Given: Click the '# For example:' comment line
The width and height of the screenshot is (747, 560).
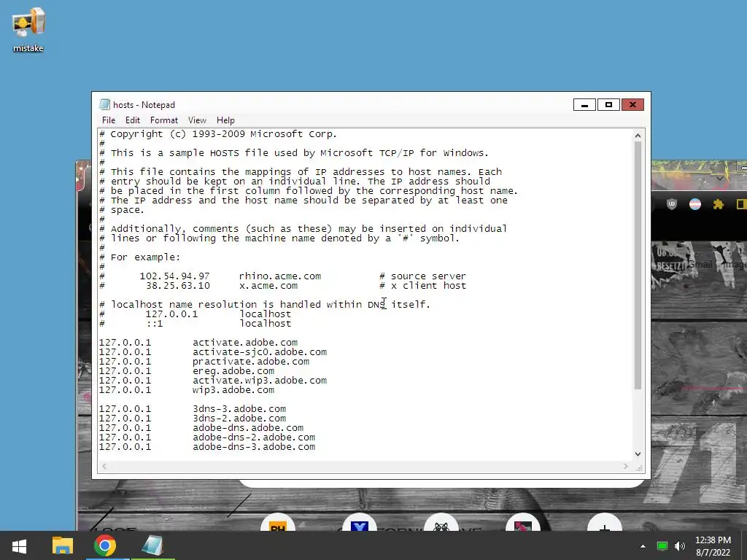Looking at the screenshot, I should [140, 257].
